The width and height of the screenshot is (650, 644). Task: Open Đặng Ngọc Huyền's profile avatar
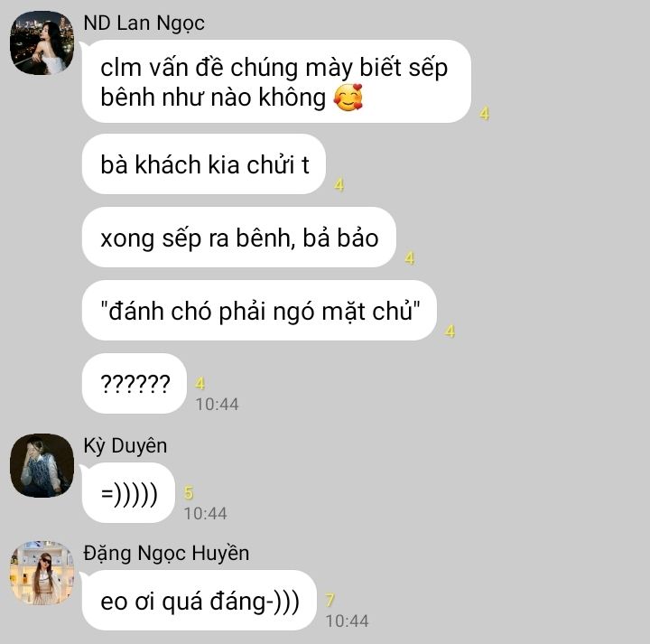[x=42, y=573]
